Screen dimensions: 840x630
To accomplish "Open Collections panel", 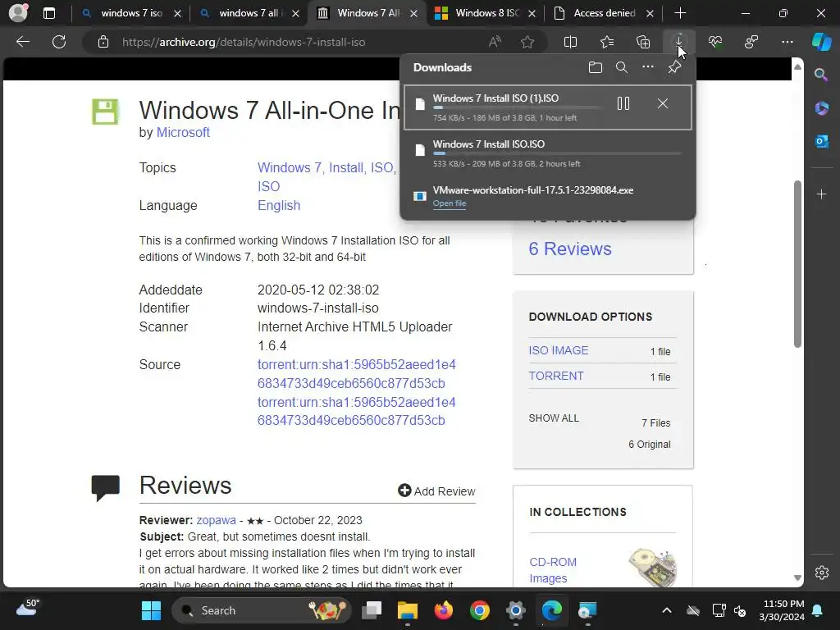I will click(x=643, y=42).
